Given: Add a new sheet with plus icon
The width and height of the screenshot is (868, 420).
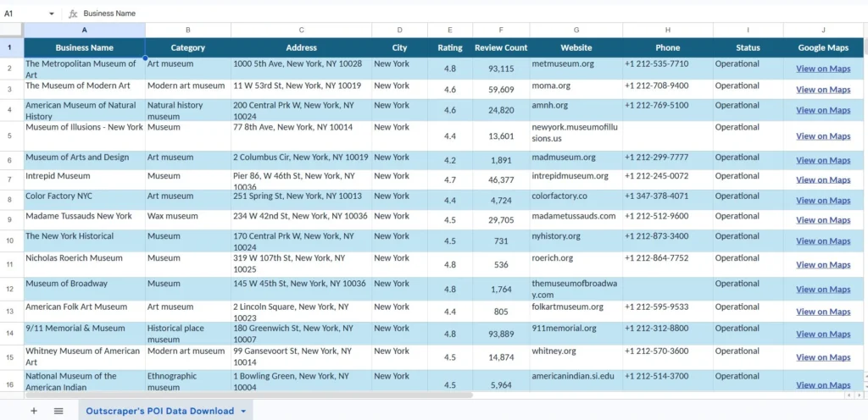Looking at the screenshot, I should (x=34, y=411).
